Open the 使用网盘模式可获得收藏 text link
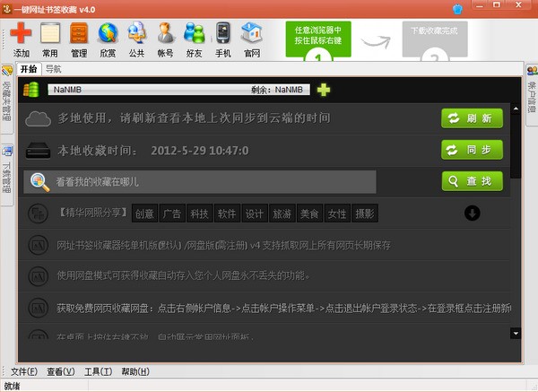This screenshot has height=392, width=538. tap(183, 275)
